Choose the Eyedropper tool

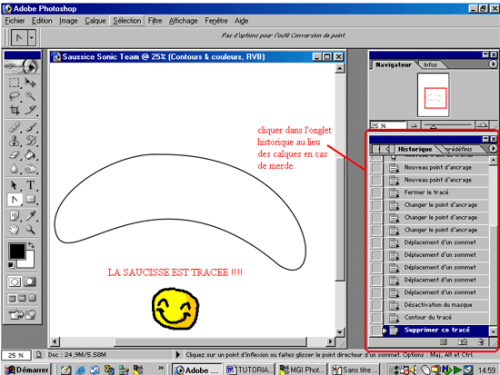(x=30, y=216)
